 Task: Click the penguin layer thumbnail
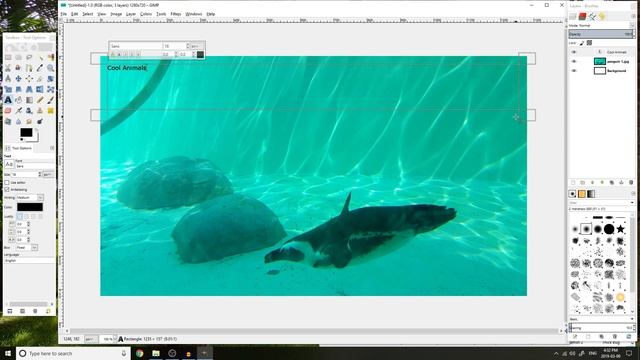[x=600, y=62]
